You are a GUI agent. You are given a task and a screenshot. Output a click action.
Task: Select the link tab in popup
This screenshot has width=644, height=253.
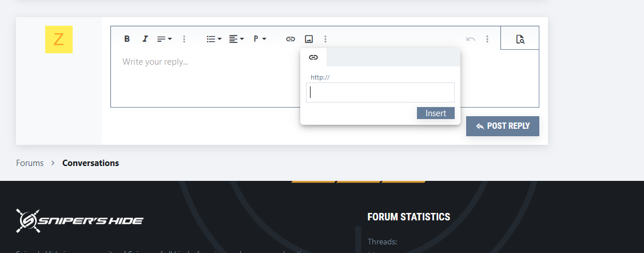coord(313,57)
